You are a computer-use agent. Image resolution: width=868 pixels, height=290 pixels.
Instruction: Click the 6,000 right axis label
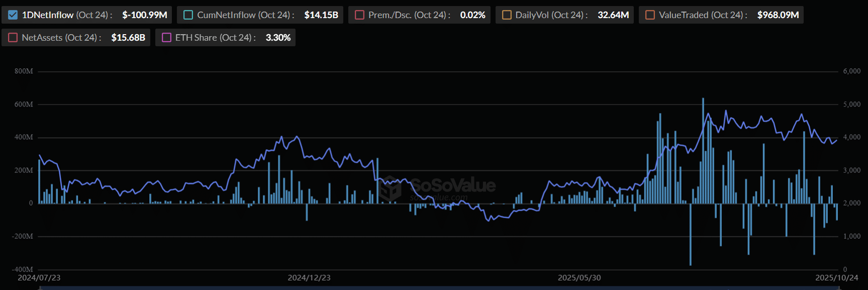[x=852, y=71]
